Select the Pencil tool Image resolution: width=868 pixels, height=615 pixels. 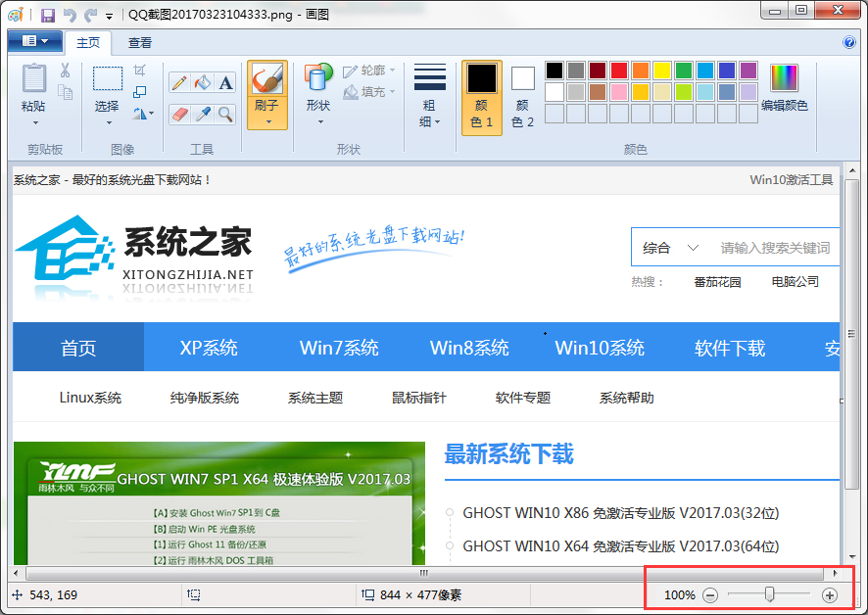[179, 82]
